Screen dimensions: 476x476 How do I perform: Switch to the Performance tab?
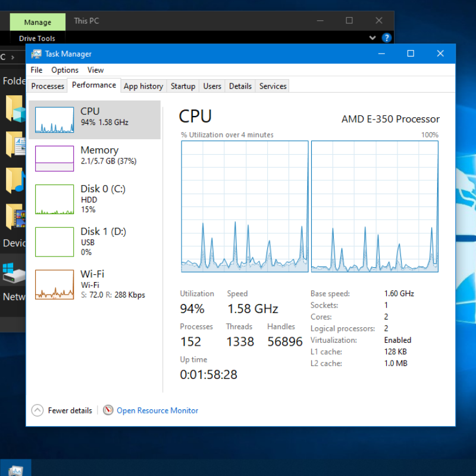tap(94, 85)
